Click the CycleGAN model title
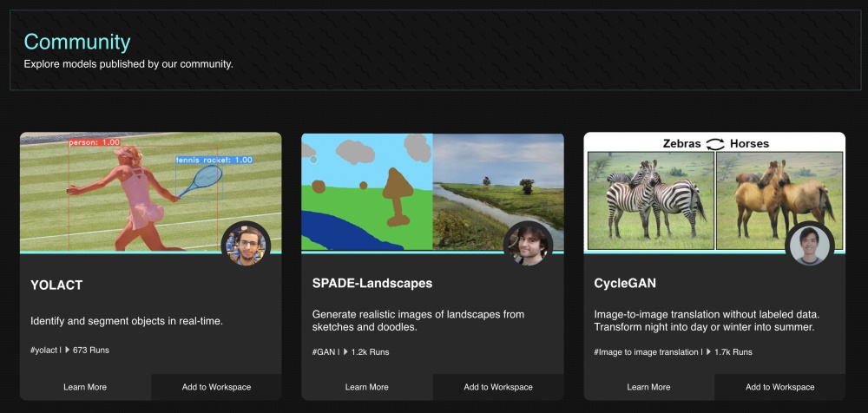 click(x=624, y=284)
